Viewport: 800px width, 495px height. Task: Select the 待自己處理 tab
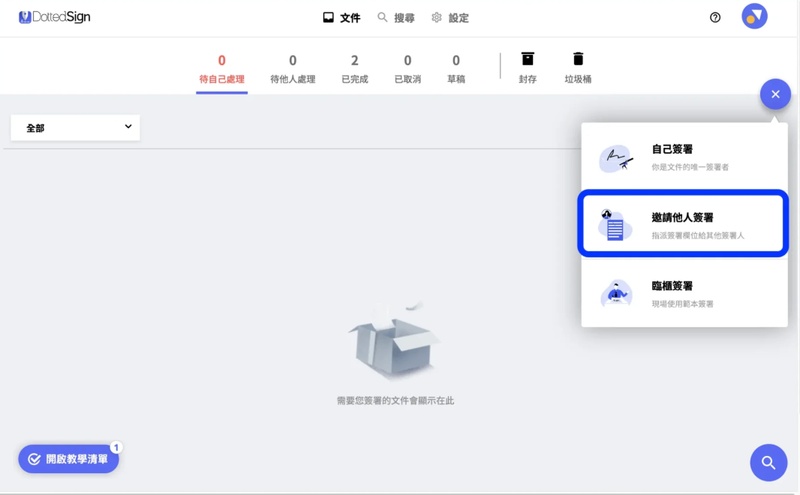[222, 69]
